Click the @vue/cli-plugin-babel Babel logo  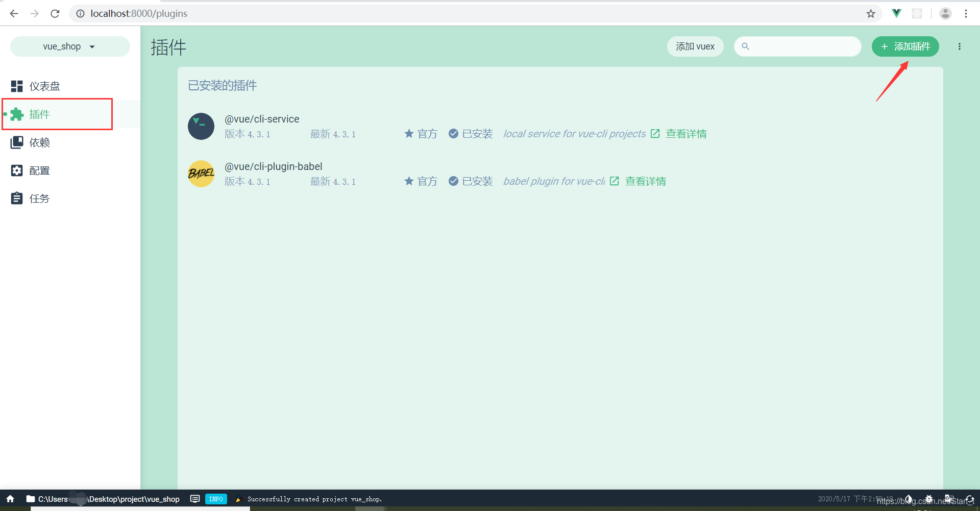pos(201,174)
